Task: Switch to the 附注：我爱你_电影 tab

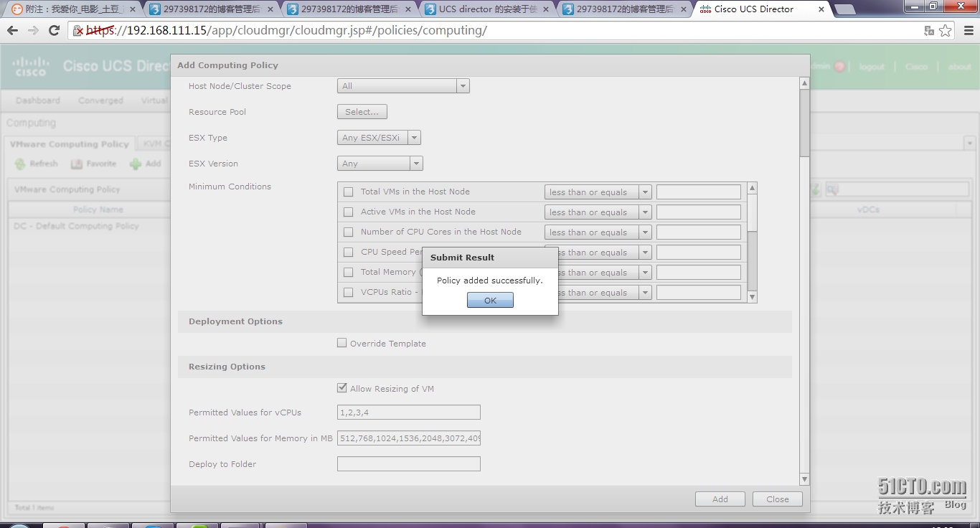Action: [x=74, y=9]
